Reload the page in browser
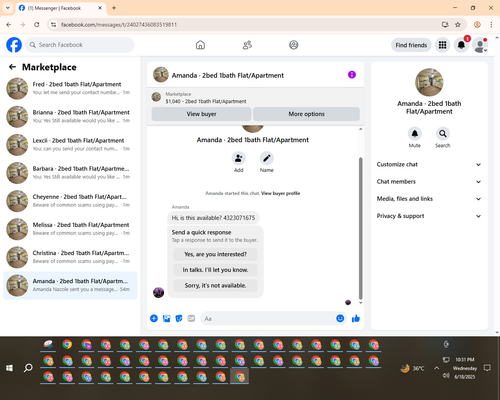Viewport: 500px width, 400px height. point(37,25)
